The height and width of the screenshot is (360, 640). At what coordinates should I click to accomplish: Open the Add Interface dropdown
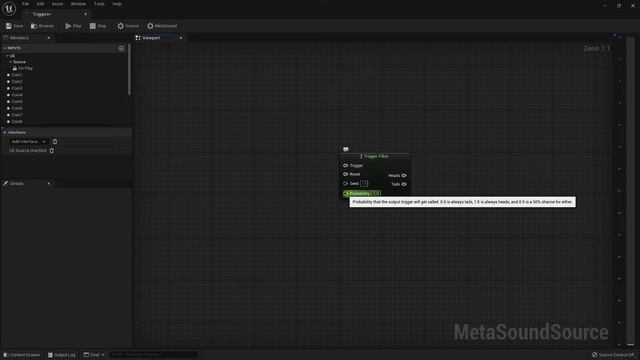28,142
